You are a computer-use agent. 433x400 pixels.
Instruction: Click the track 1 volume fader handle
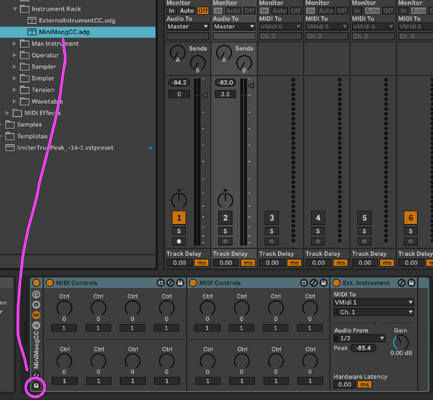(205, 95)
